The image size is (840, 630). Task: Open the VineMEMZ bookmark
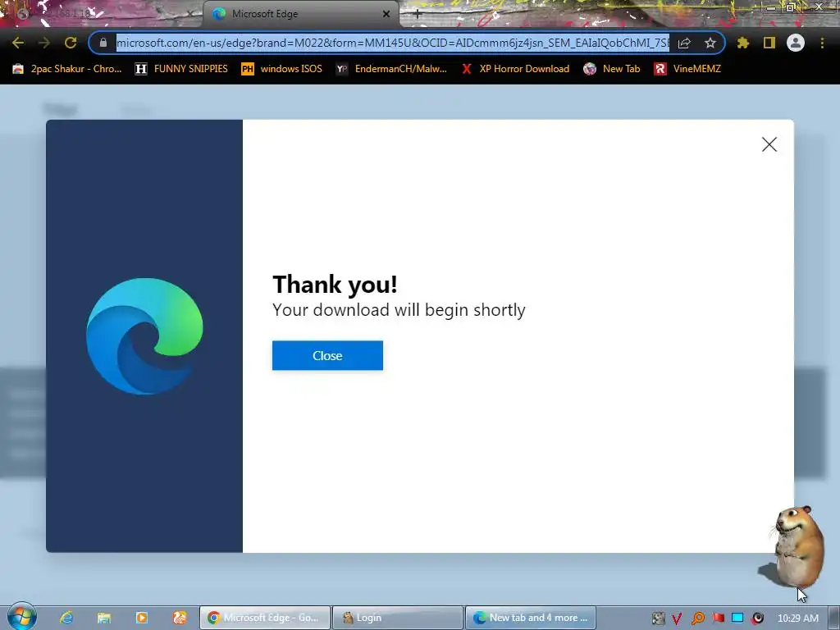688,69
